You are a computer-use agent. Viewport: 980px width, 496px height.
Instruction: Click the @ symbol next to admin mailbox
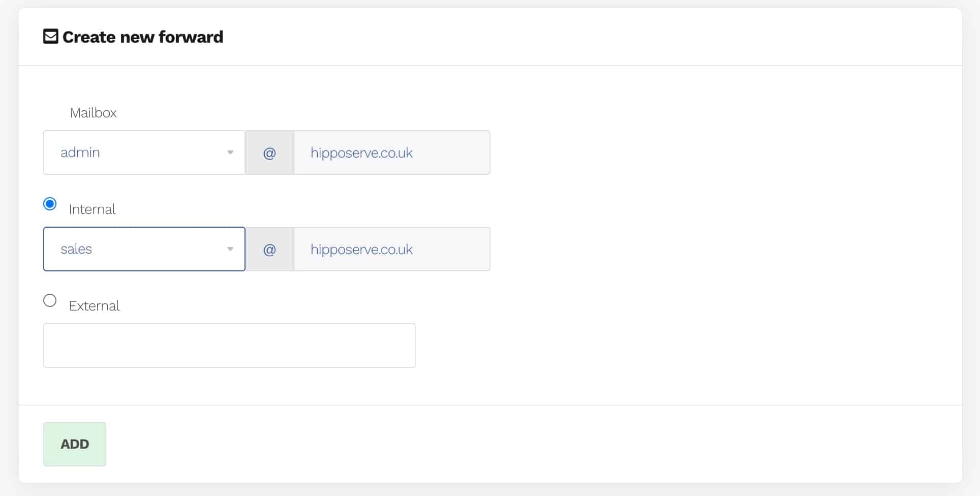tap(269, 152)
